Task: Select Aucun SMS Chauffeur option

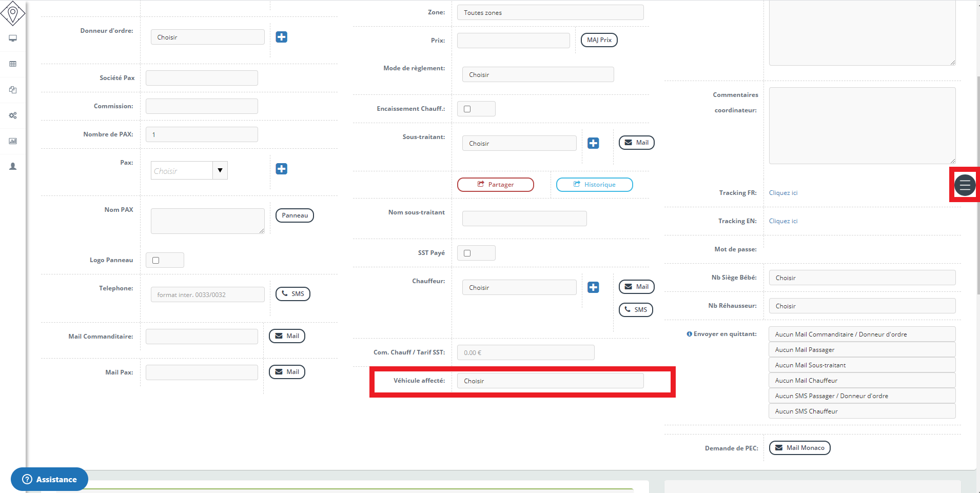Action: 861,411
